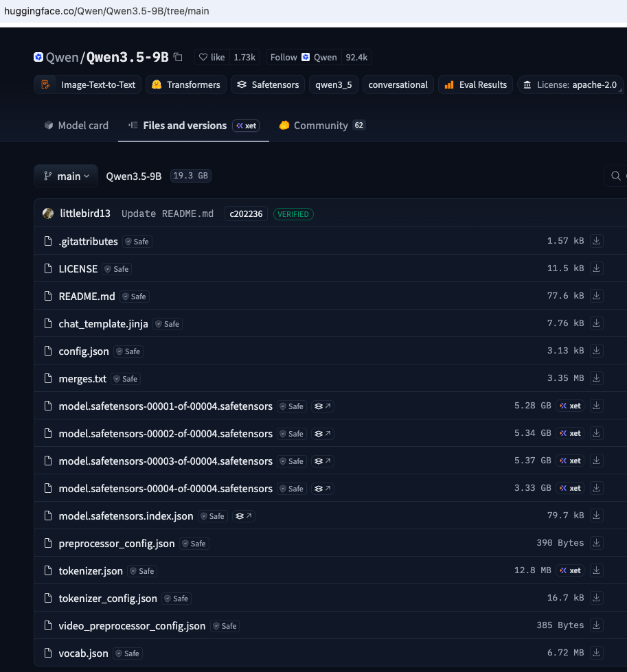This screenshot has height=672, width=627.
Task: Open littlebird13 user profile
Action: click(x=85, y=213)
